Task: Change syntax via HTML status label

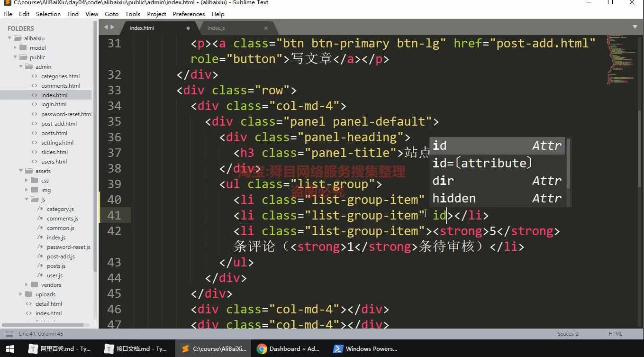Action: click(615, 334)
